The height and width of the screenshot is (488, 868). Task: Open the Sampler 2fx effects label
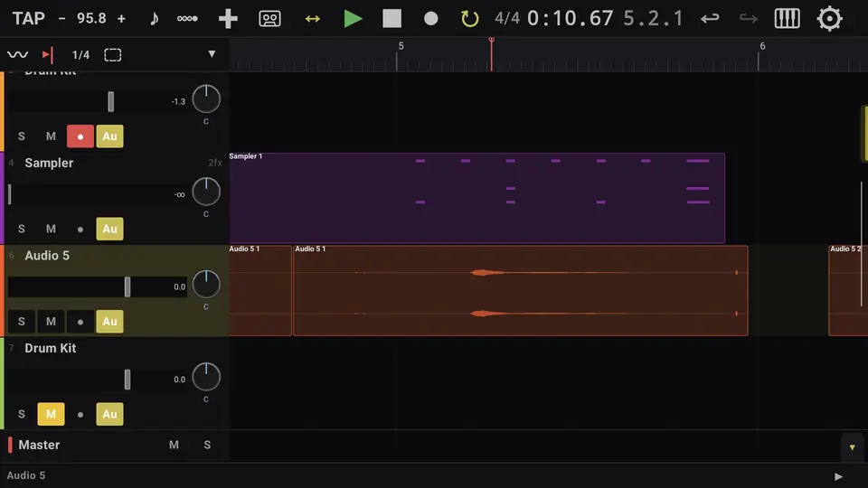pyautogui.click(x=215, y=163)
